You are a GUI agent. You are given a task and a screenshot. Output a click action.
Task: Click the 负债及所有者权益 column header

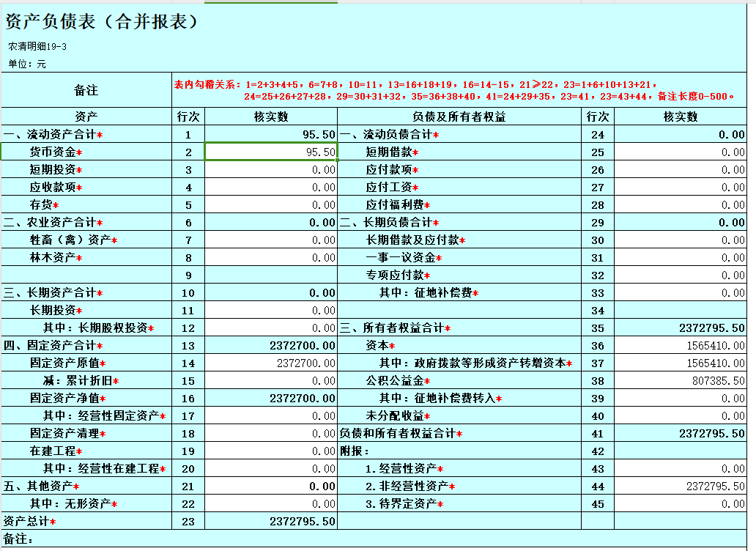(459, 117)
